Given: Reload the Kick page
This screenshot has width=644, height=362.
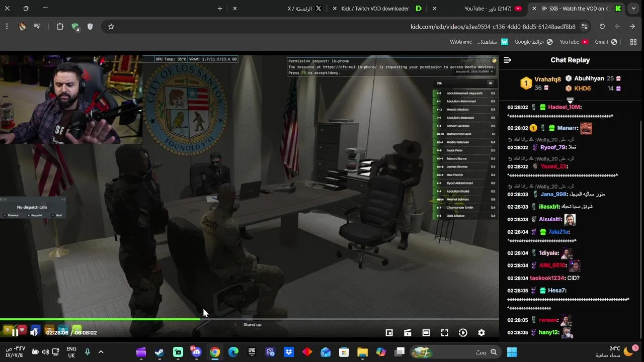Looking at the screenshot, I should pos(602,27).
